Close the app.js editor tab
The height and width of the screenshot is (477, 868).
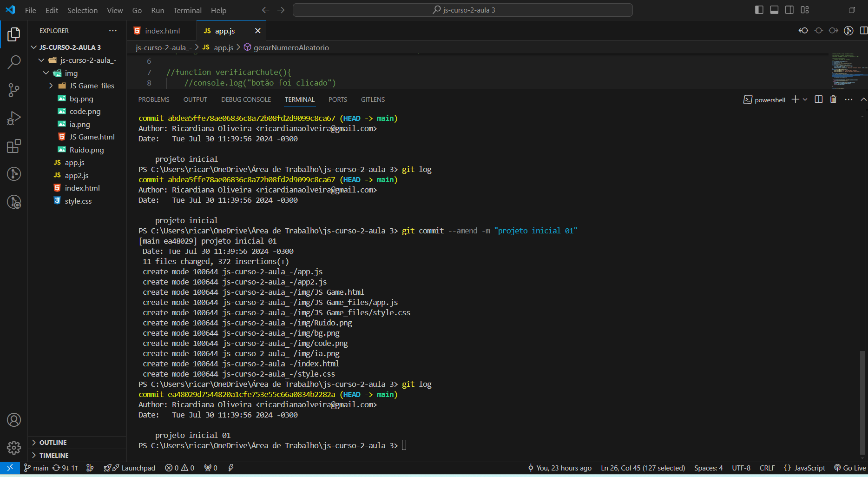point(257,31)
